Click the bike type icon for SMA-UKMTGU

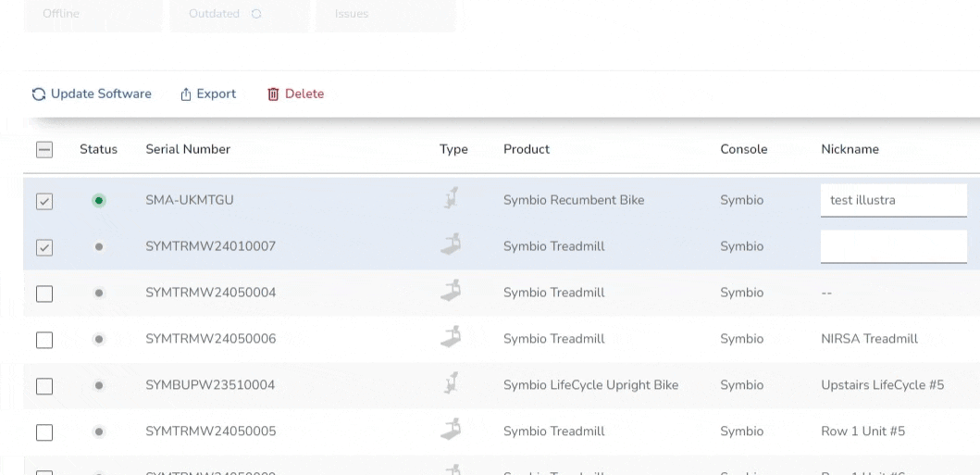pyautogui.click(x=452, y=198)
